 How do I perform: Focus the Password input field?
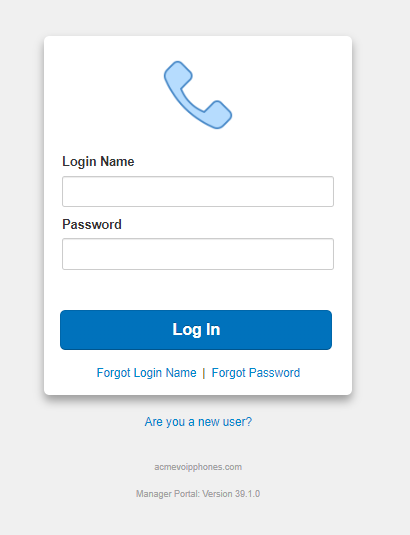[x=198, y=254]
